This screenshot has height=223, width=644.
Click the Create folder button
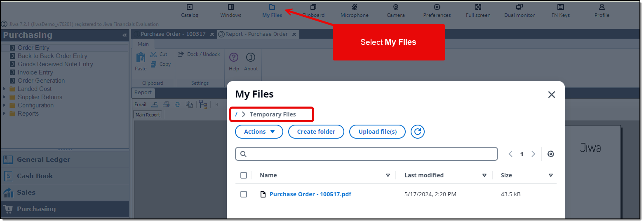316,132
